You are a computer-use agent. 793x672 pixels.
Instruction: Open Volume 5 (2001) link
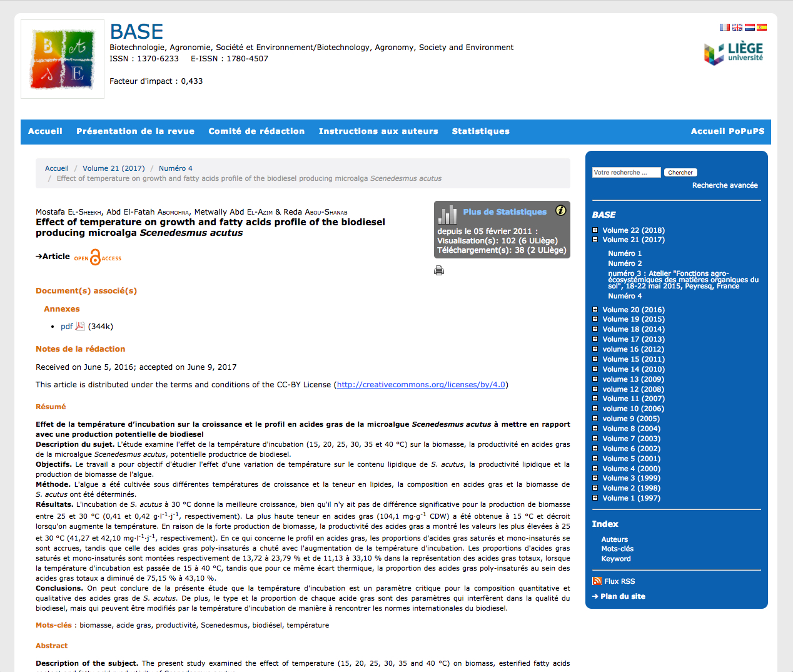coord(632,459)
